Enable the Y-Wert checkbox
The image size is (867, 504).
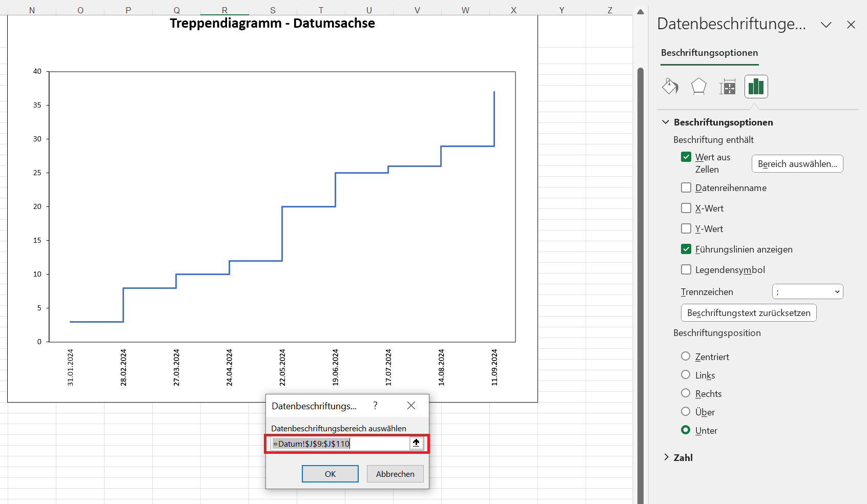pos(686,228)
